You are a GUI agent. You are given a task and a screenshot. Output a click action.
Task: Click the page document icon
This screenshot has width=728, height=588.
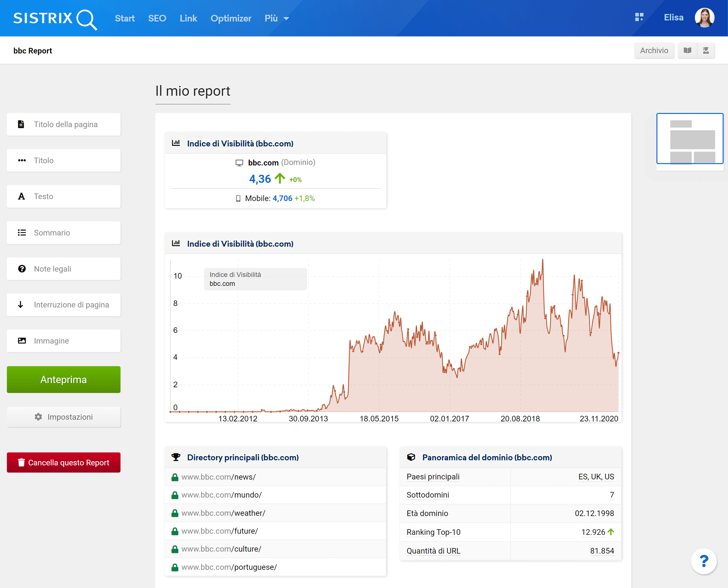click(21, 124)
